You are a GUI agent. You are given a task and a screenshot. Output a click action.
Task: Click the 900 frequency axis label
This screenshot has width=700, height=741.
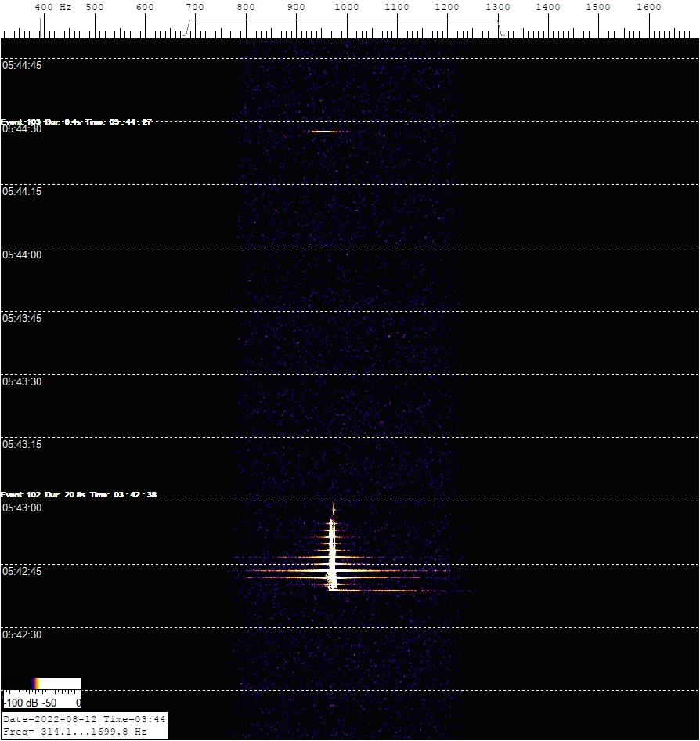(x=296, y=7)
